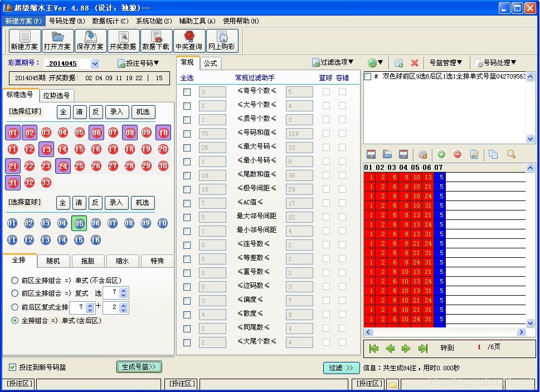This screenshot has height=392, width=540.
Task: Click the red minus remove-row icon
Action: pyautogui.click(x=458, y=154)
